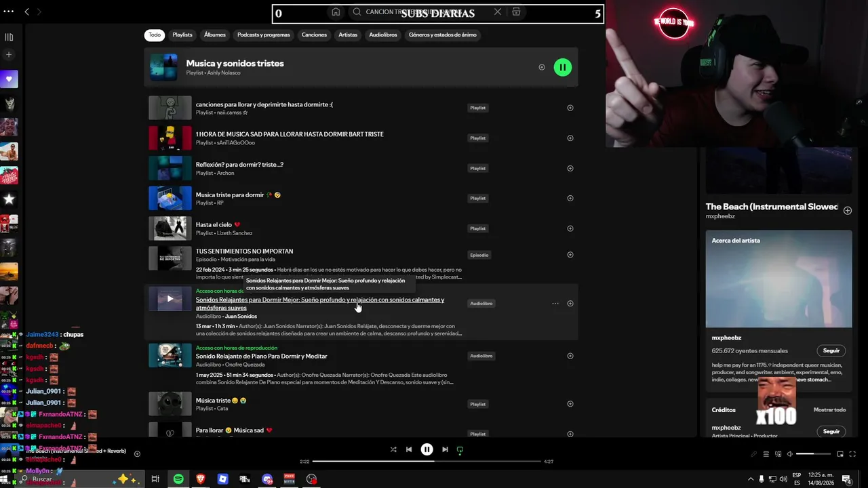The height and width of the screenshot is (488, 868).
Task: Open 'Géneros y estados de ánimo' filter
Action: coord(443,35)
